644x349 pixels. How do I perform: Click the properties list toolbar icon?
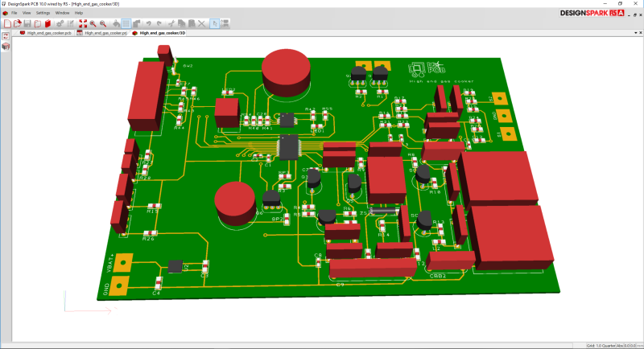[225, 24]
